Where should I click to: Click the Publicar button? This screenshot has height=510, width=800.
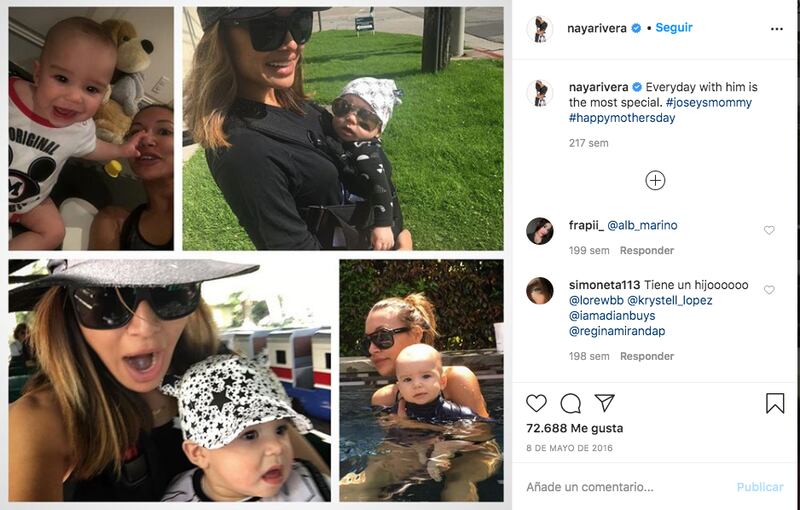pos(760,487)
